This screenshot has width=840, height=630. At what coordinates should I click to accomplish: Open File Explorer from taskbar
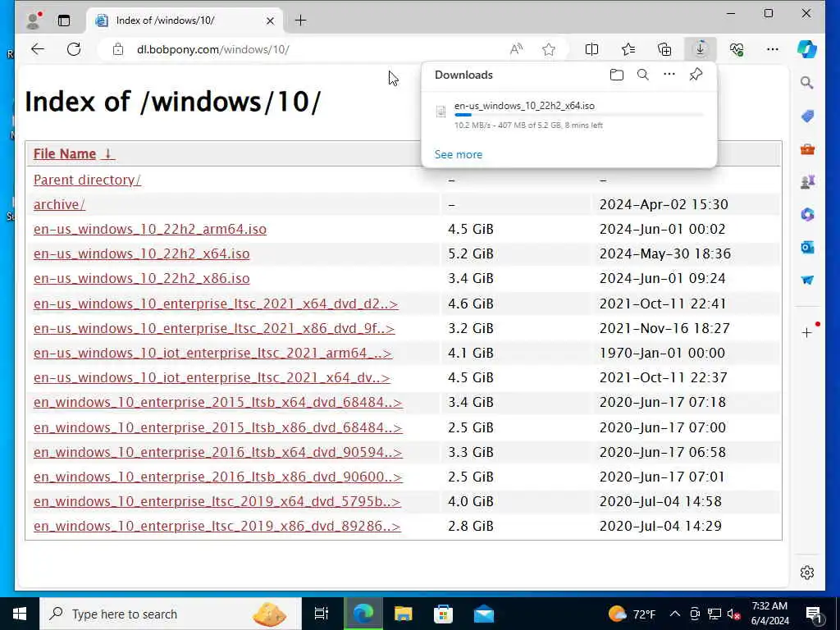[x=403, y=614]
